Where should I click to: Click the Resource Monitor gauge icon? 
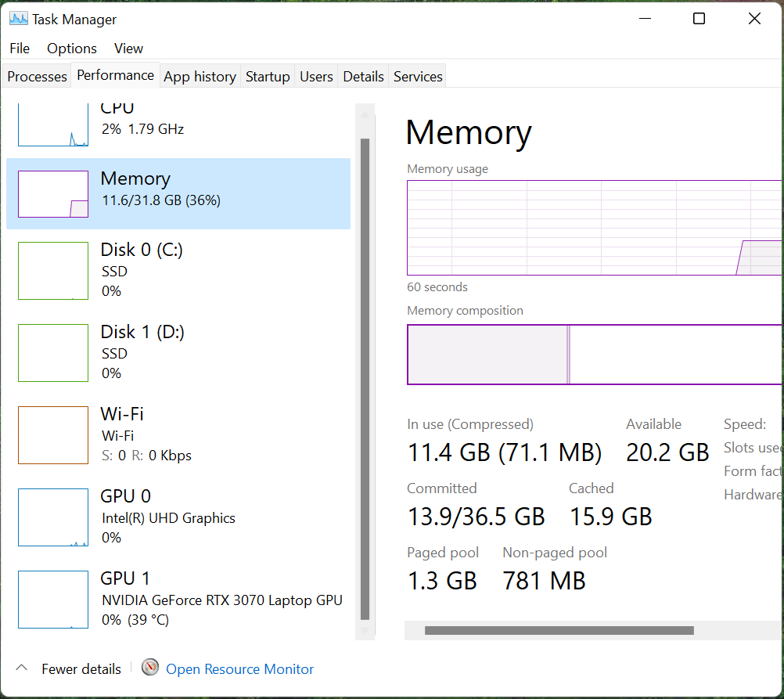coord(150,667)
